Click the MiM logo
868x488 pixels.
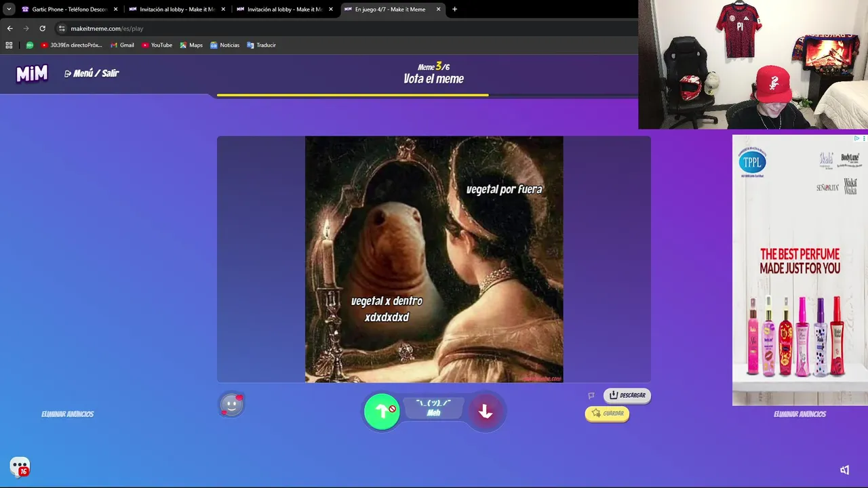coord(32,73)
